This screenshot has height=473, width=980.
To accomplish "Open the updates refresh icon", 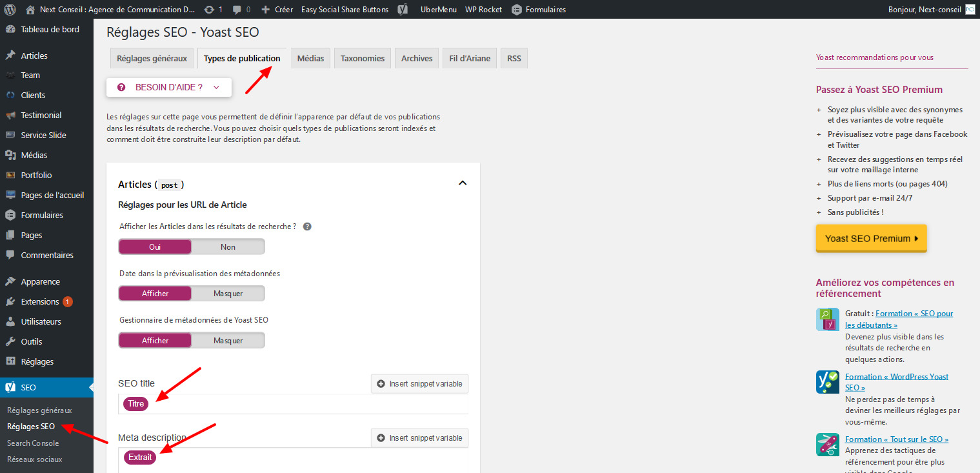I will click(209, 10).
